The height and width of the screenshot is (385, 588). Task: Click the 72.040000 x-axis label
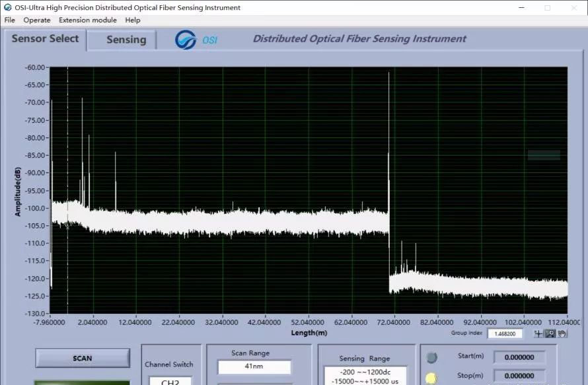393,322
